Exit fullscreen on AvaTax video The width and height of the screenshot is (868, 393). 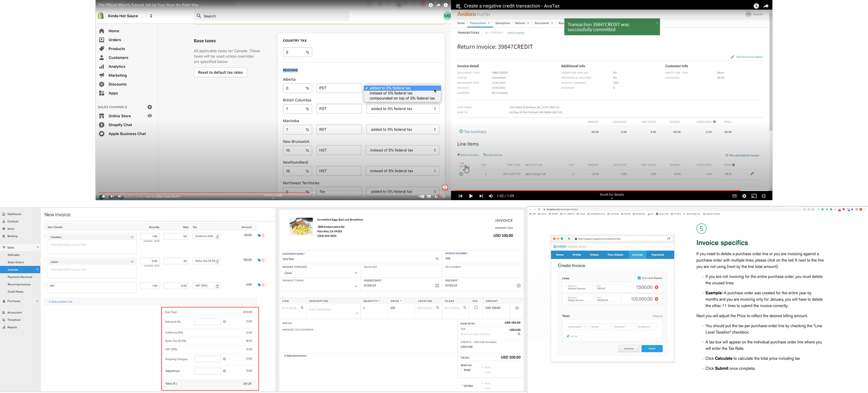763,196
